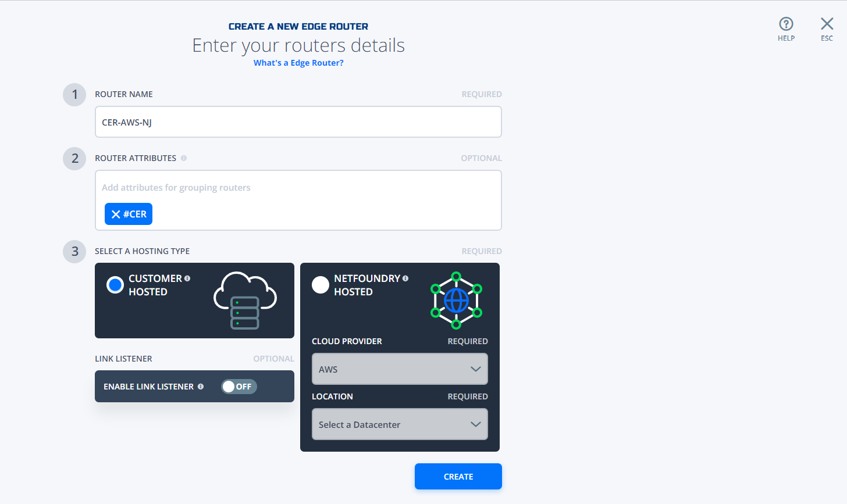847x504 pixels.
Task: Open the Select a Datacenter dropdown
Action: pyautogui.click(x=400, y=424)
